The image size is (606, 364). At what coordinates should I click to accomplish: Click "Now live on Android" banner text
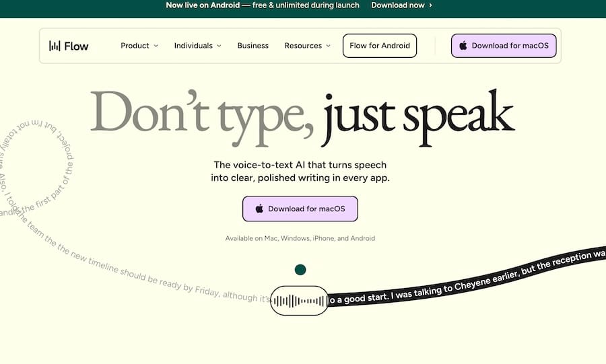pos(203,5)
